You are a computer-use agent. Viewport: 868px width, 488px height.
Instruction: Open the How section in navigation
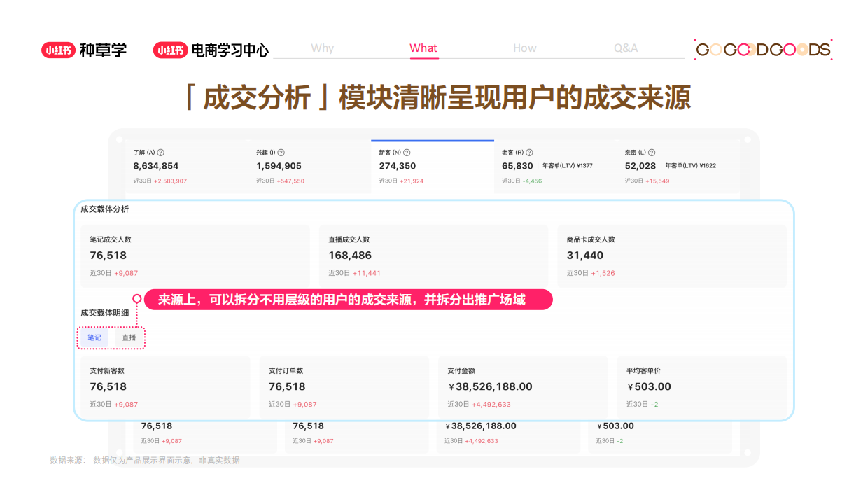pyautogui.click(x=525, y=48)
